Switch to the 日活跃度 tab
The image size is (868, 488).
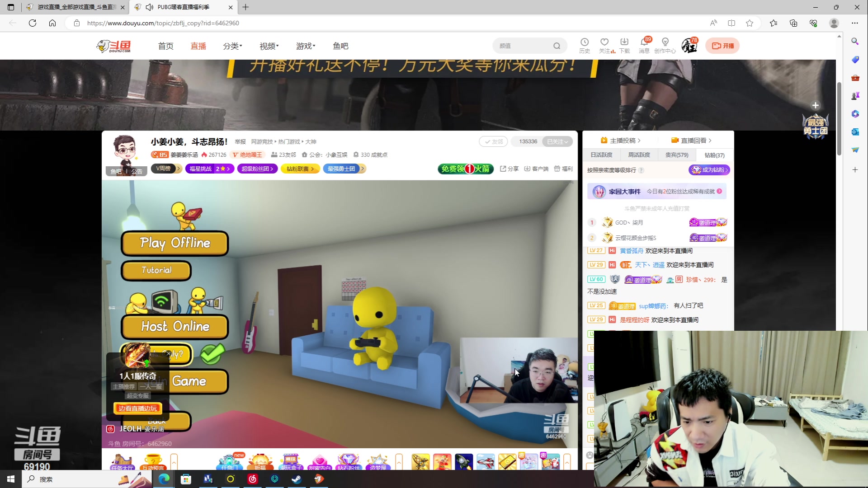(x=601, y=155)
